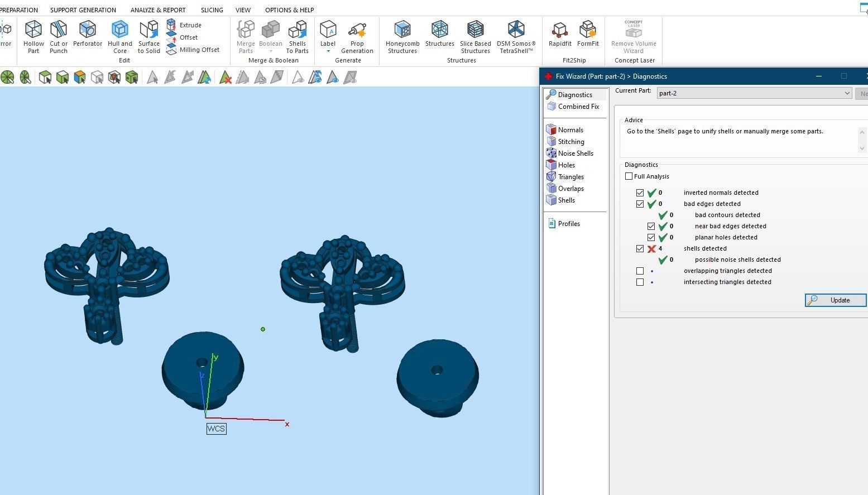Screen dimensions: 868x495
Task: Go to the Overlaps page
Action: (x=571, y=189)
